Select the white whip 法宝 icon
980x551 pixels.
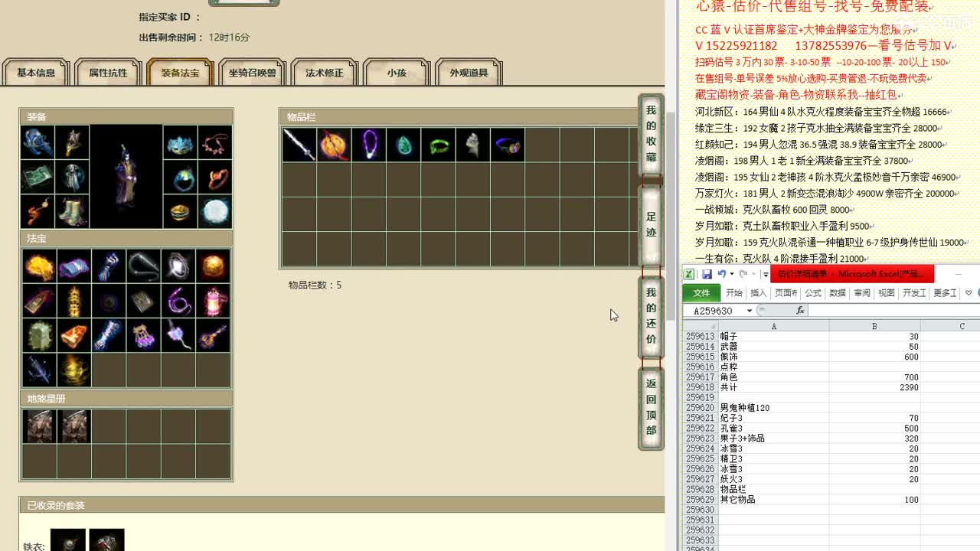point(143,266)
